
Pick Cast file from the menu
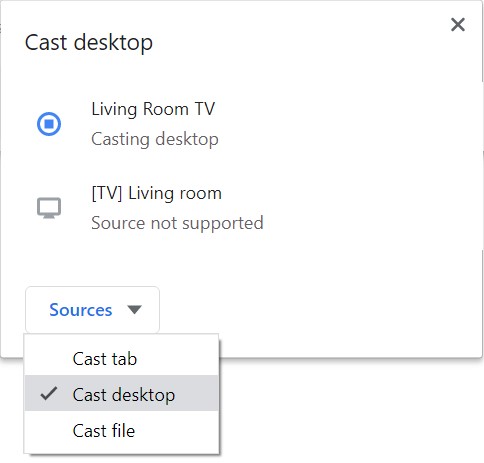tap(122, 430)
